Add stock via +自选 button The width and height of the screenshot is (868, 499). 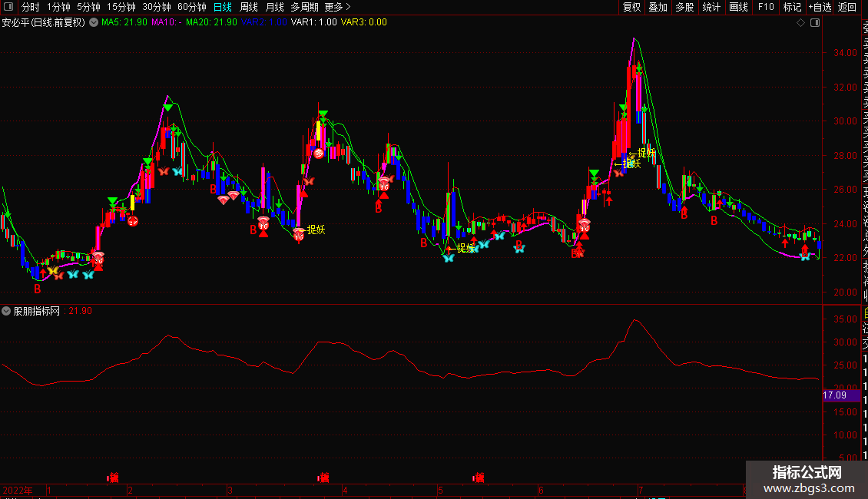(x=820, y=7)
